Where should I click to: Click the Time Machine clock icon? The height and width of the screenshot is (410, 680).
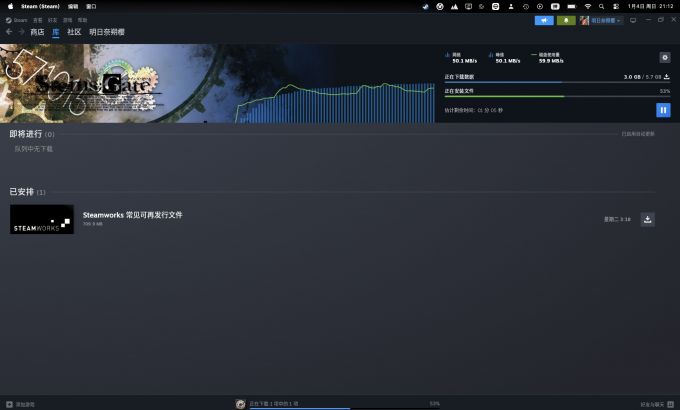(526, 7)
